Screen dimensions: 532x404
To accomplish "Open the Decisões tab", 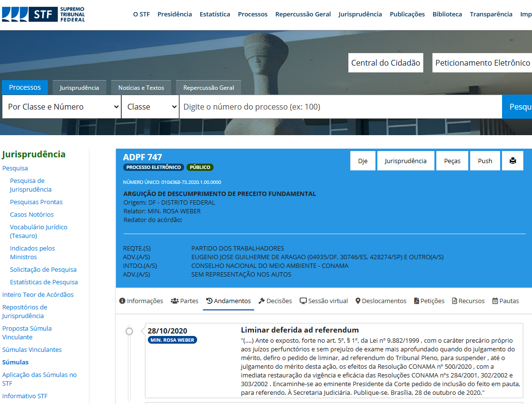I will [275, 301].
